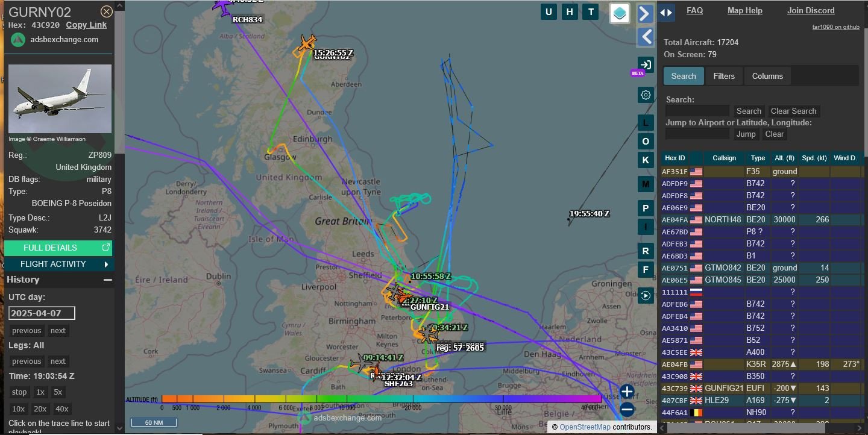
Task: Click the Join Discord link
Action: point(810,11)
